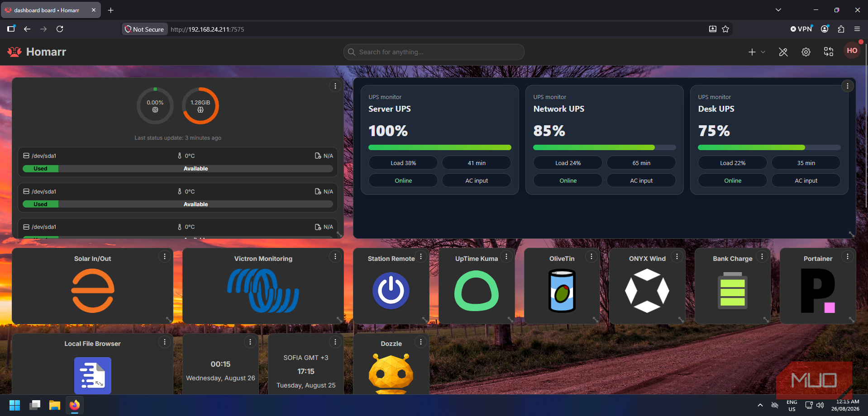The width and height of the screenshot is (868, 416).
Task: Open Solar In/Out tile options menu
Action: (165, 256)
